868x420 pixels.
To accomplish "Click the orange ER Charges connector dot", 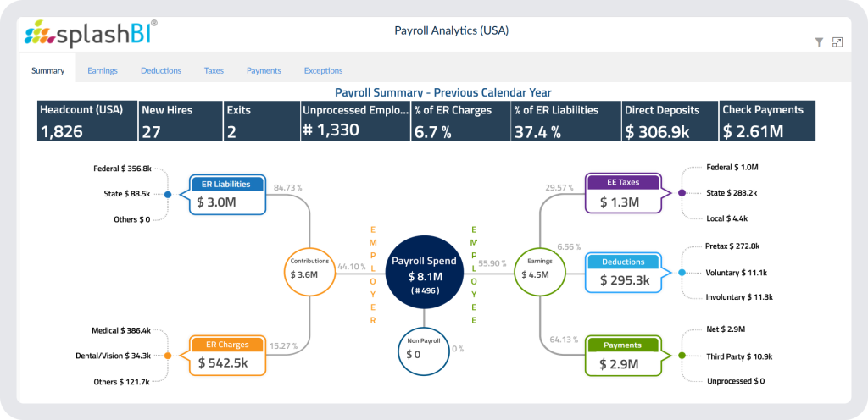I will [168, 356].
